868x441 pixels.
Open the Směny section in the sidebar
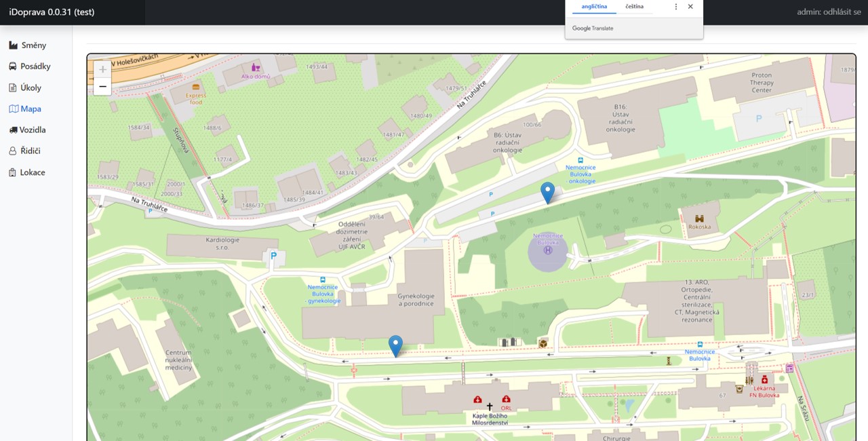28,45
